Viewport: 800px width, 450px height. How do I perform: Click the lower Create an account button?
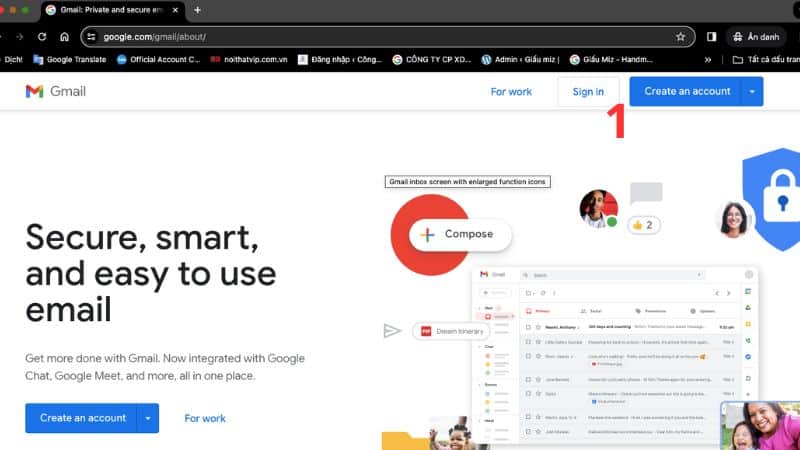[83, 418]
